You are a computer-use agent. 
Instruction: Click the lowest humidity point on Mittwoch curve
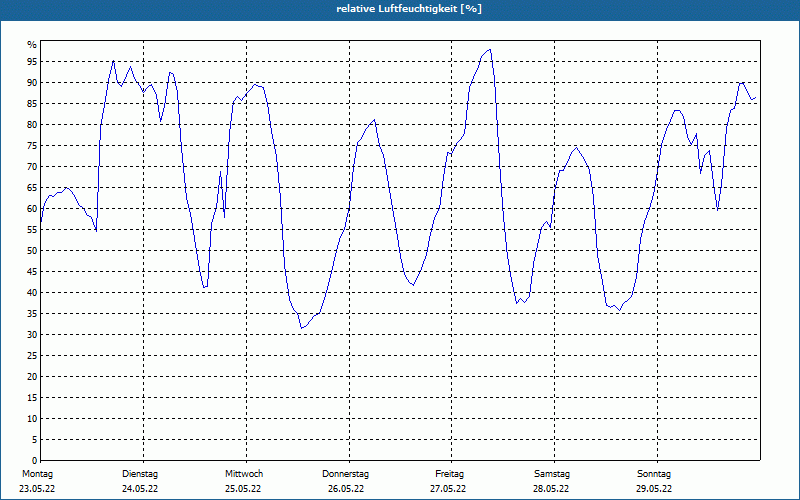302,328
